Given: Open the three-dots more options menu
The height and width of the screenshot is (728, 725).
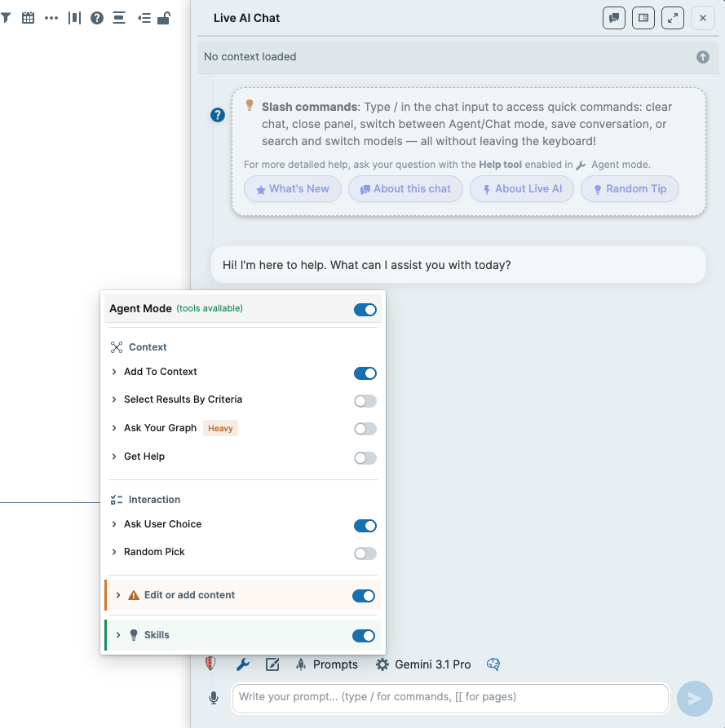Looking at the screenshot, I should coord(51,18).
